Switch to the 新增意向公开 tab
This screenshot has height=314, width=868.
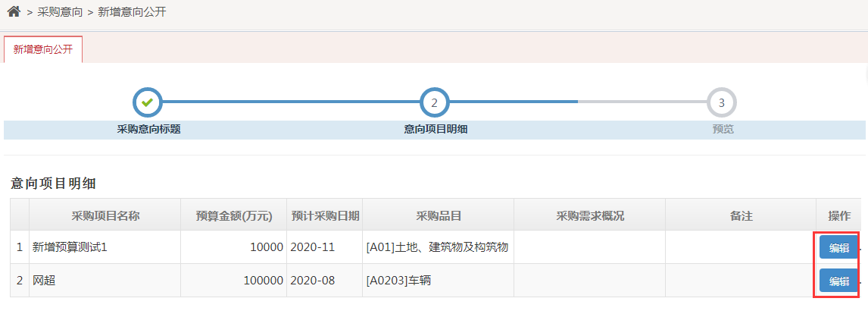(43, 49)
